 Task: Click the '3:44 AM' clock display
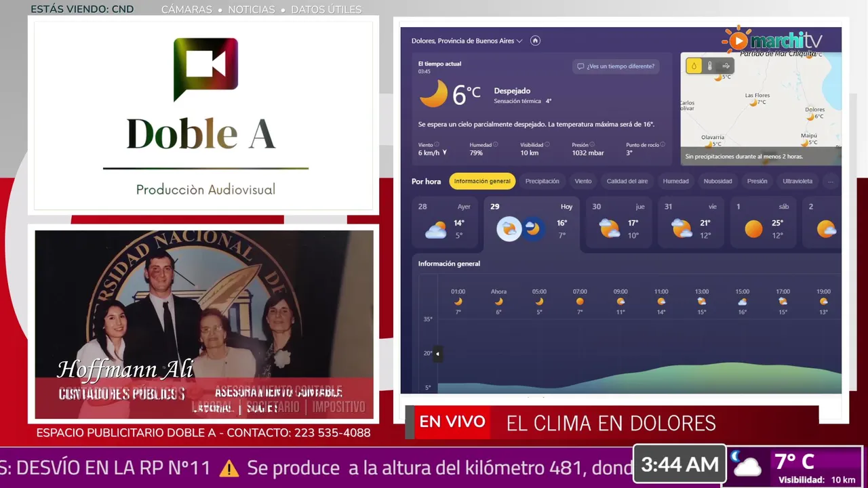click(x=679, y=464)
